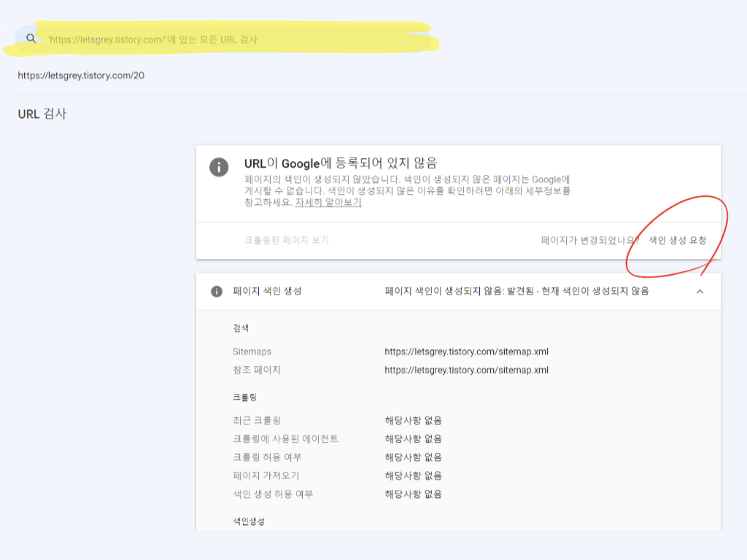Collapse the 페이지 색인 생성 section chevron
The image size is (747, 560).
pos(700,292)
